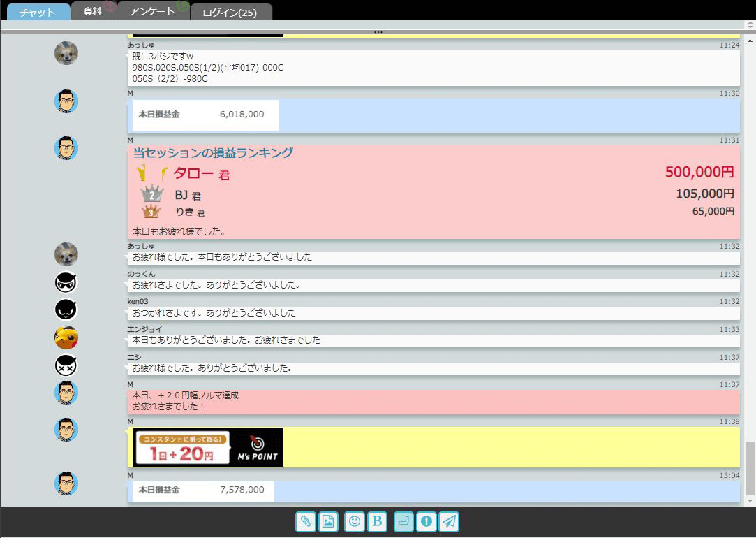
Task: Click the dog avatar of あっしゅ at 11:24
Action: (66, 53)
